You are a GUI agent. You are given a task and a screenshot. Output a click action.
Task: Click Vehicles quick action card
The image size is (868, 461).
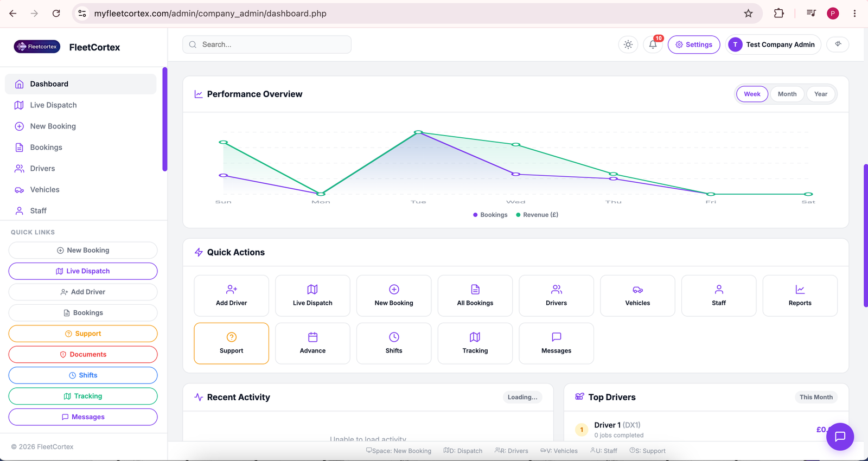[637, 296]
